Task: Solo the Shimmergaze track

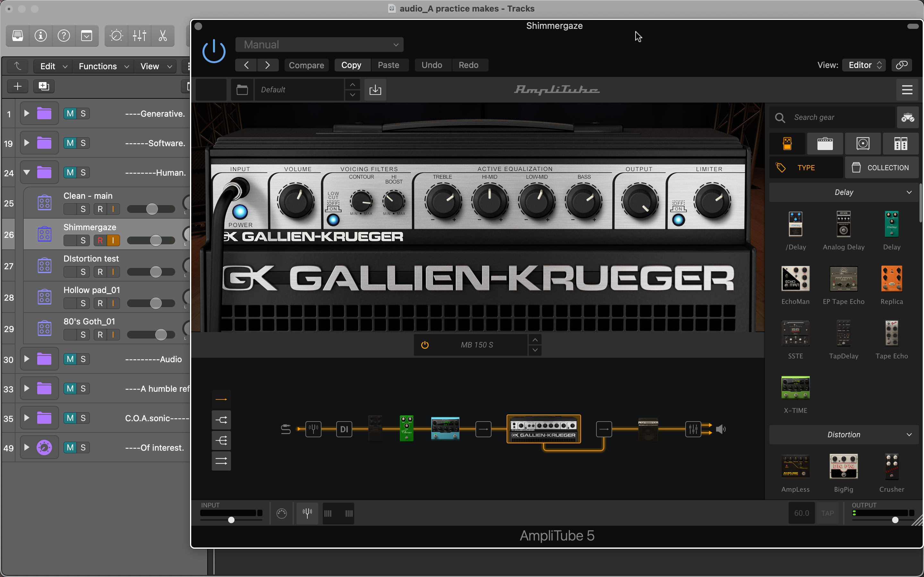Action: click(83, 240)
